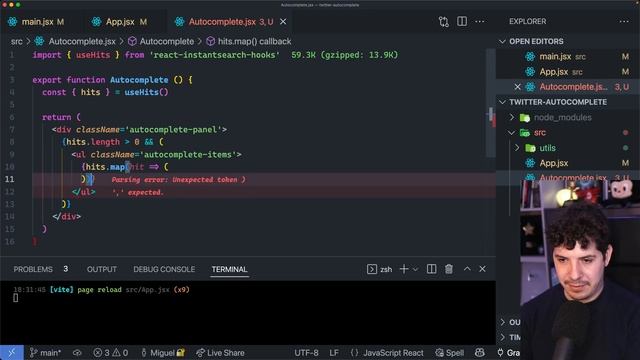This screenshot has height=360, width=640.
Task: Click 'autocomplete-items' className string
Action: [188, 155]
